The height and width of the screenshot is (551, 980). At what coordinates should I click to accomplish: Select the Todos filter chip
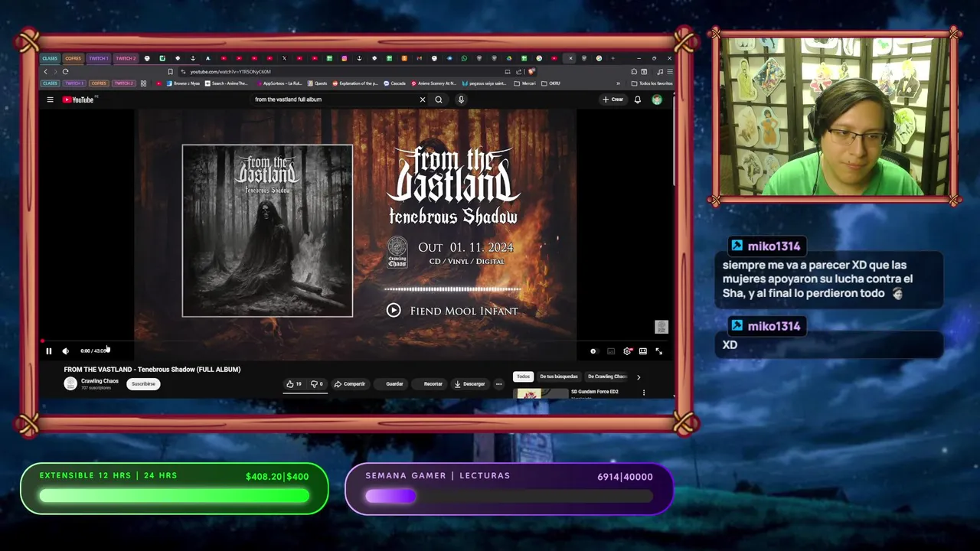523,377
